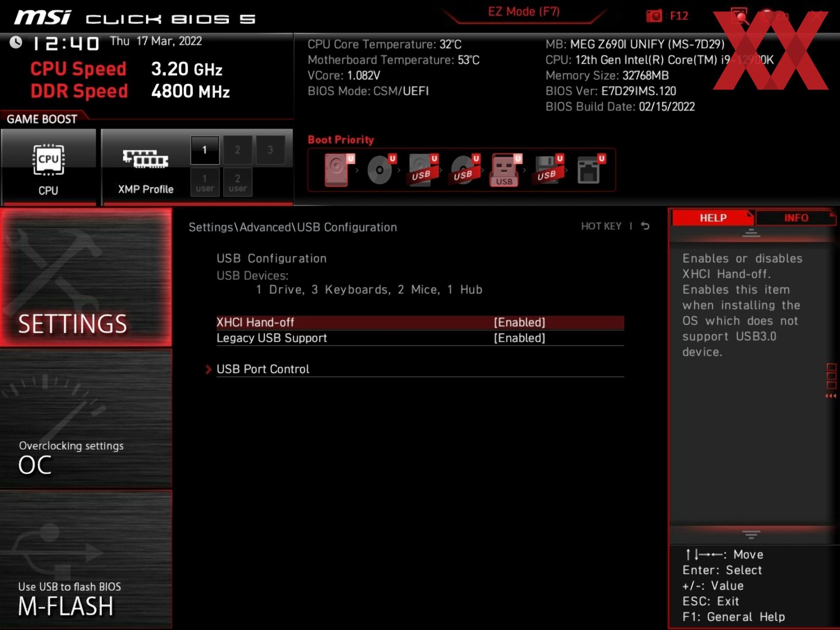Select the USB floppy boot icon
Viewport: 840px width, 630px height.
(x=548, y=170)
